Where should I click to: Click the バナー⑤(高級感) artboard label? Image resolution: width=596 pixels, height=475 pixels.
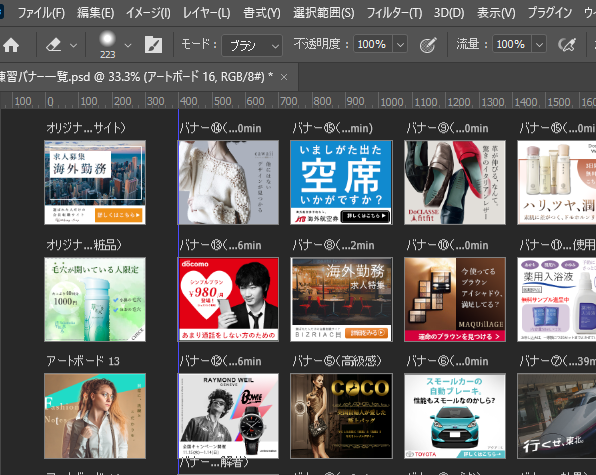pos(337,361)
